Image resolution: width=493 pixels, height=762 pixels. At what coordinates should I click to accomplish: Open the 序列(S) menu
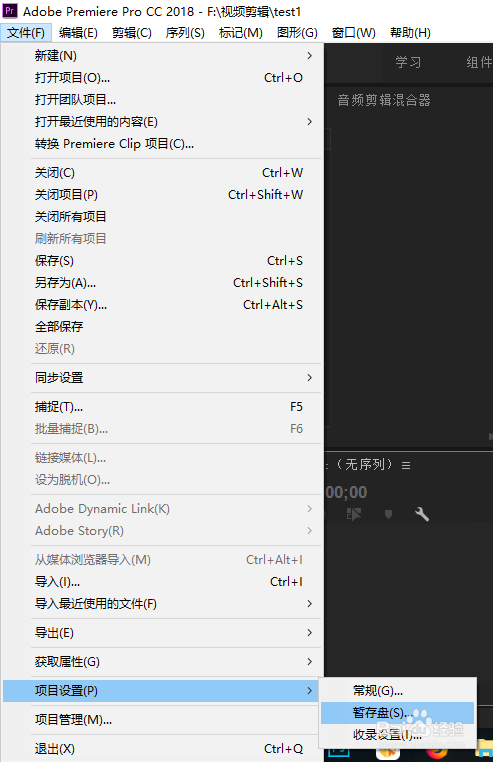[185, 33]
